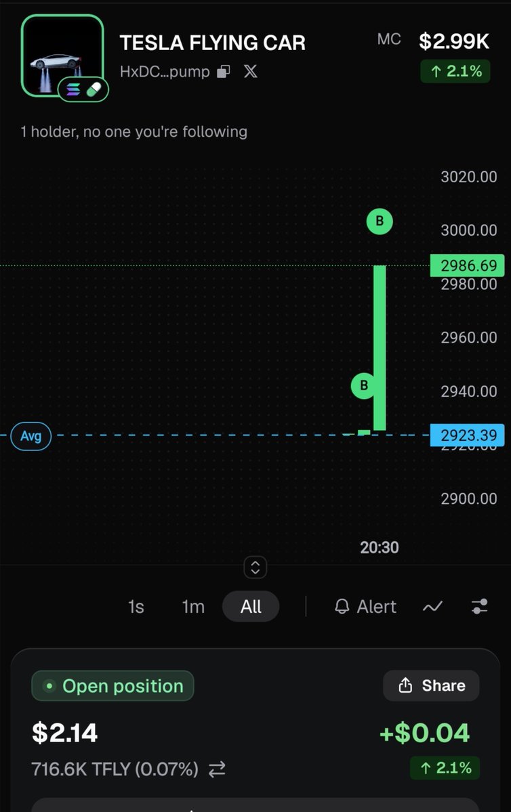Toggle the MC market cap label
Screen dimensions: 511x812
pos(389,39)
